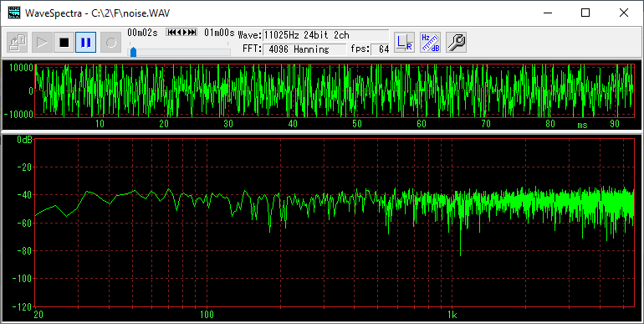This screenshot has height=324, width=644.
Task: Open a wave file with the file icon
Action: [x=18, y=43]
